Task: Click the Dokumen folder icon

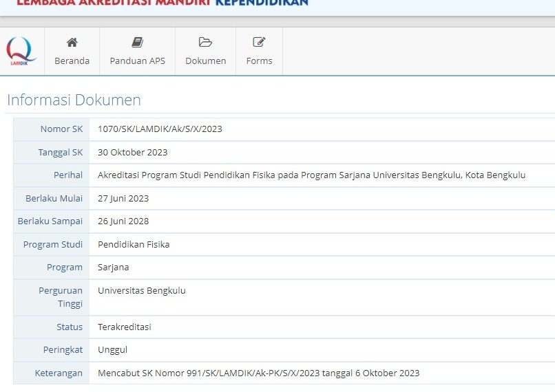Action: click(205, 42)
